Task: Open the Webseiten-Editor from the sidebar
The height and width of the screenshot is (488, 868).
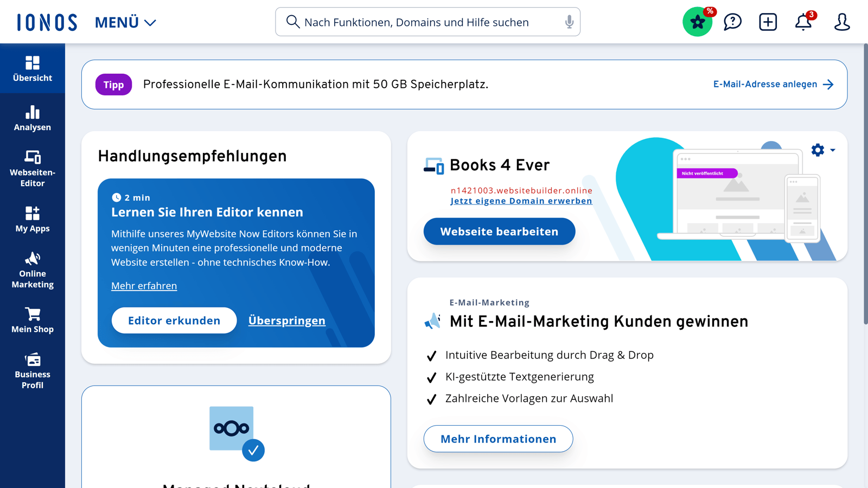Action: point(33,168)
